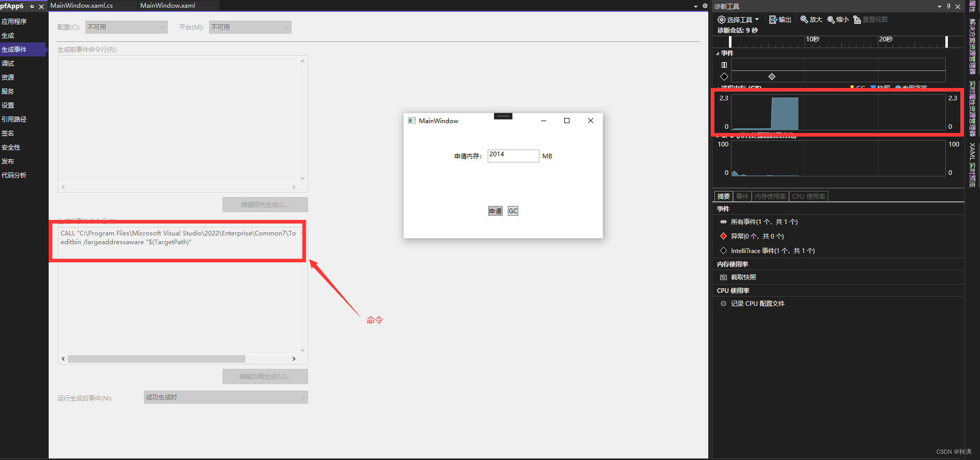Open the MainWindow.xaml tab

[168, 5]
